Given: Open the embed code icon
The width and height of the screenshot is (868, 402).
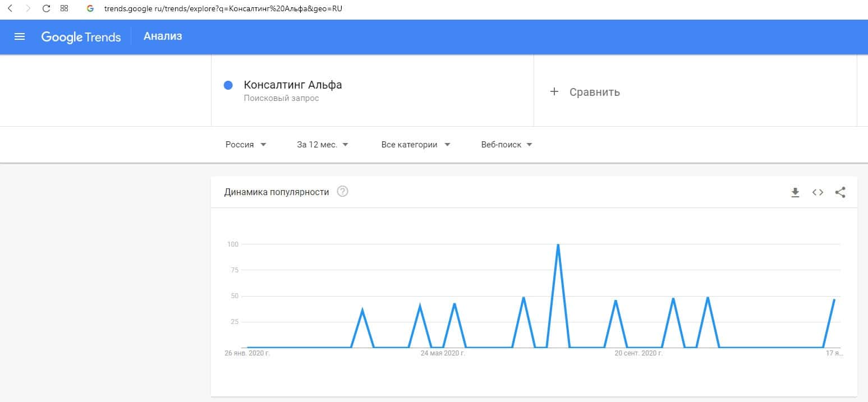Looking at the screenshot, I should pyautogui.click(x=818, y=192).
